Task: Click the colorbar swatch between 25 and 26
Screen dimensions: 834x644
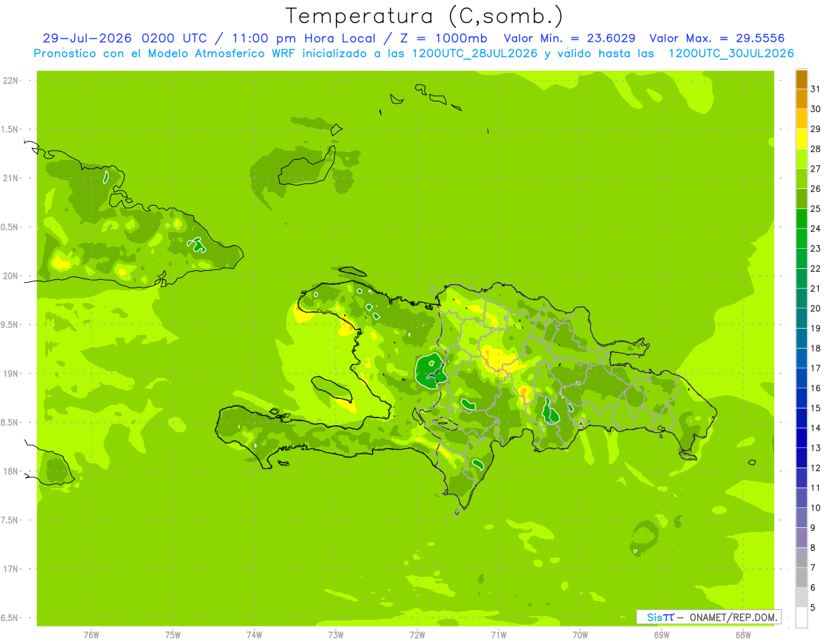Action: click(801, 199)
